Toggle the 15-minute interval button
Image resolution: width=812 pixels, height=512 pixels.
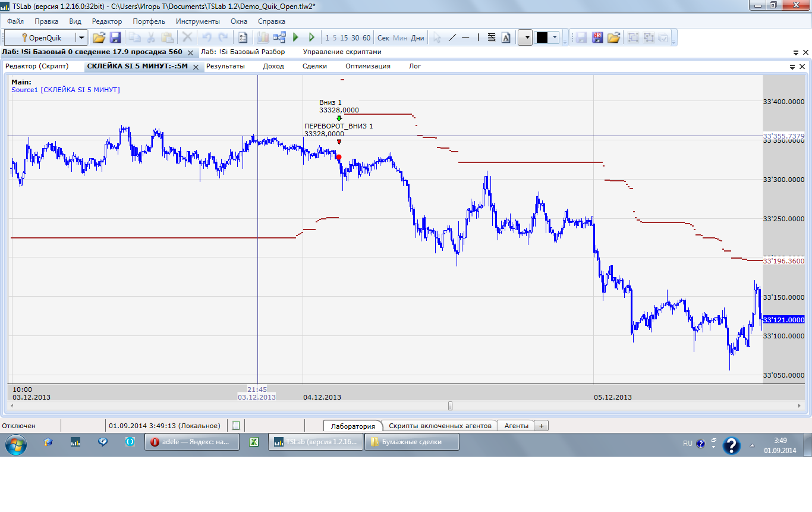pyautogui.click(x=344, y=38)
